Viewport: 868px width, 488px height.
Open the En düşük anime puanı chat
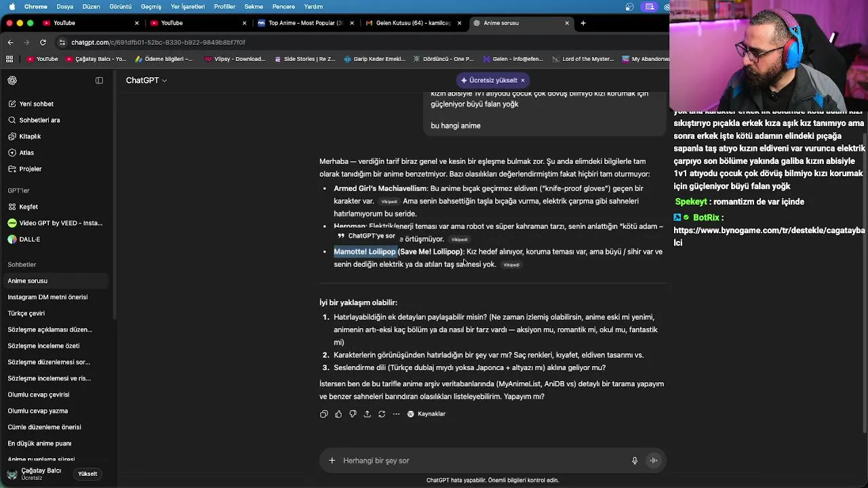click(x=54, y=443)
